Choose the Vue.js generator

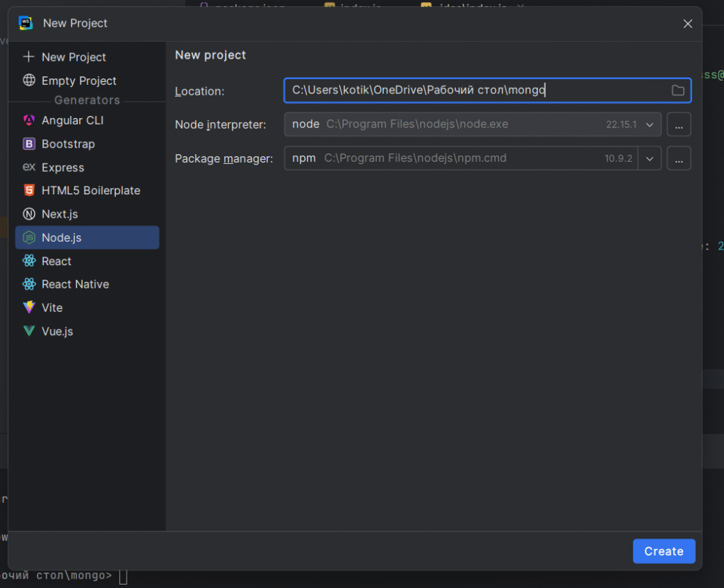click(87, 331)
